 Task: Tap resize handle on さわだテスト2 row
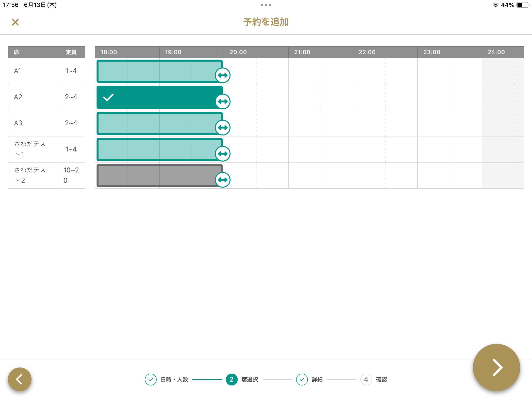tap(223, 180)
